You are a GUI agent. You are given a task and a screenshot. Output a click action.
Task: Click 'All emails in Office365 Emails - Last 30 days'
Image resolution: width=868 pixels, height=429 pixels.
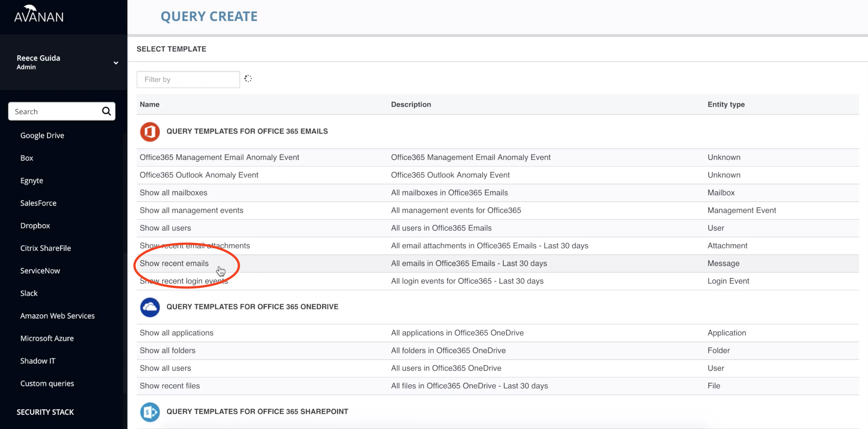[469, 263]
